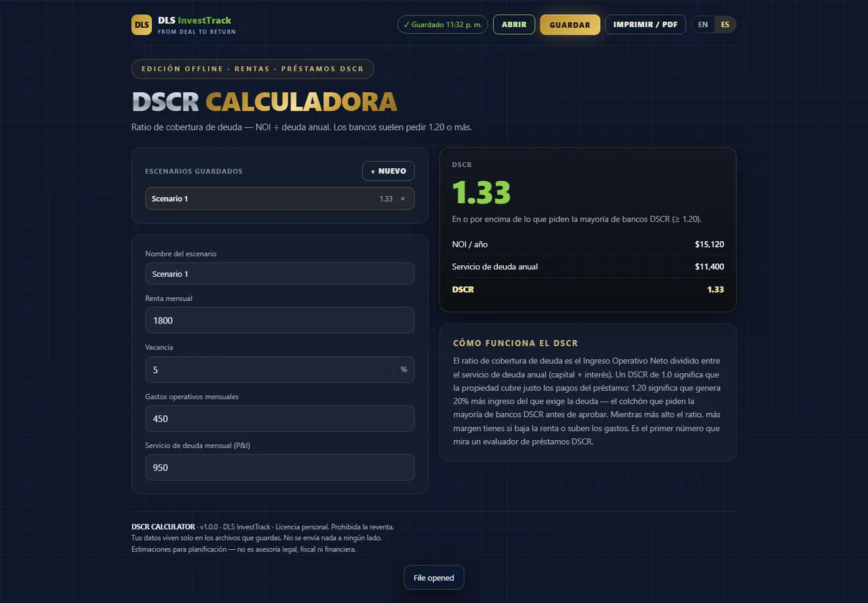This screenshot has height=603, width=868.
Task: Click the DSCR CALCULADORA main title
Action: [264, 102]
